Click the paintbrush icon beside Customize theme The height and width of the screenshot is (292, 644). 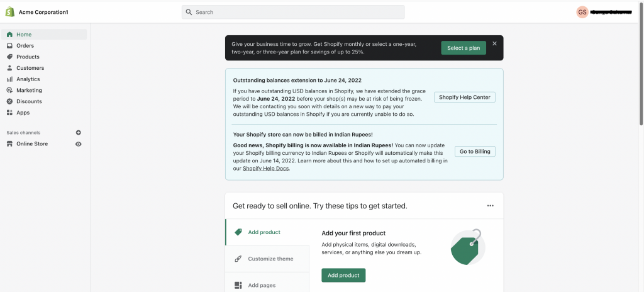coord(238,259)
